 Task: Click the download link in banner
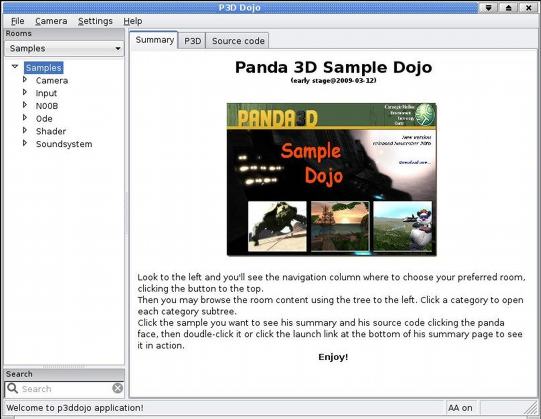tap(415, 162)
